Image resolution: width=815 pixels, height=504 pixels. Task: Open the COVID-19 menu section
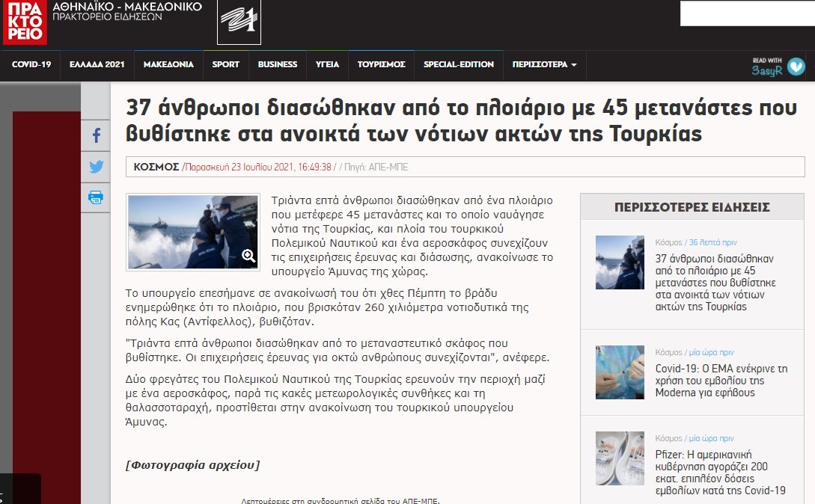(x=31, y=65)
